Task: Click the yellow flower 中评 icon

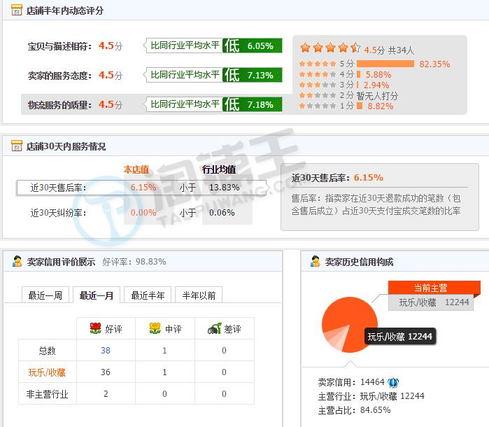Action: (x=155, y=328)
